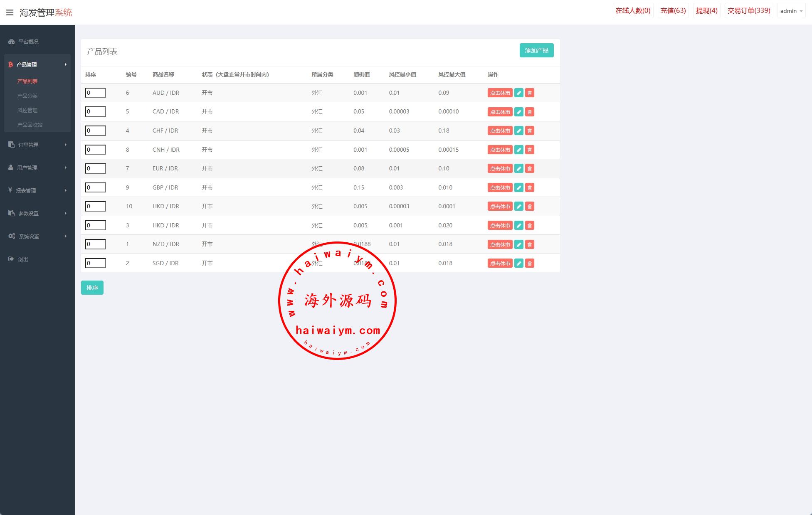Image resolution: width=812 pixels, height=515 pixels.
Task: Toggle CHF / IDR to market closed
Action: [500, 131]
